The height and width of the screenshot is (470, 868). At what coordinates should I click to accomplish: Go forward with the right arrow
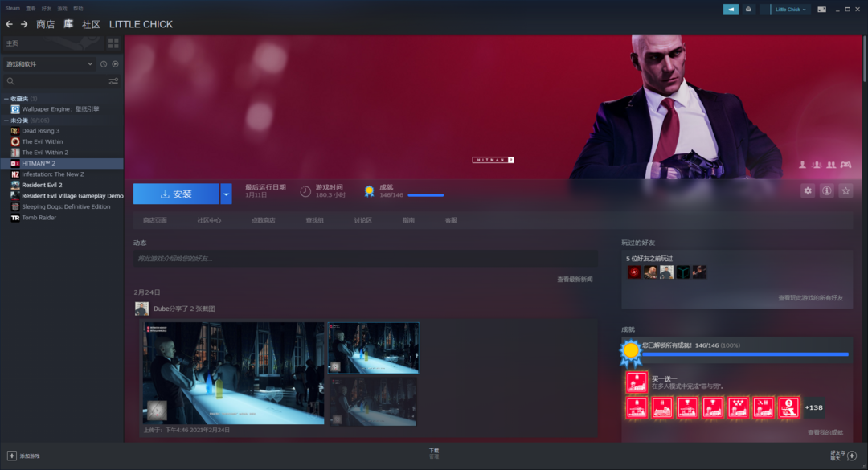(x=24, y=24)
